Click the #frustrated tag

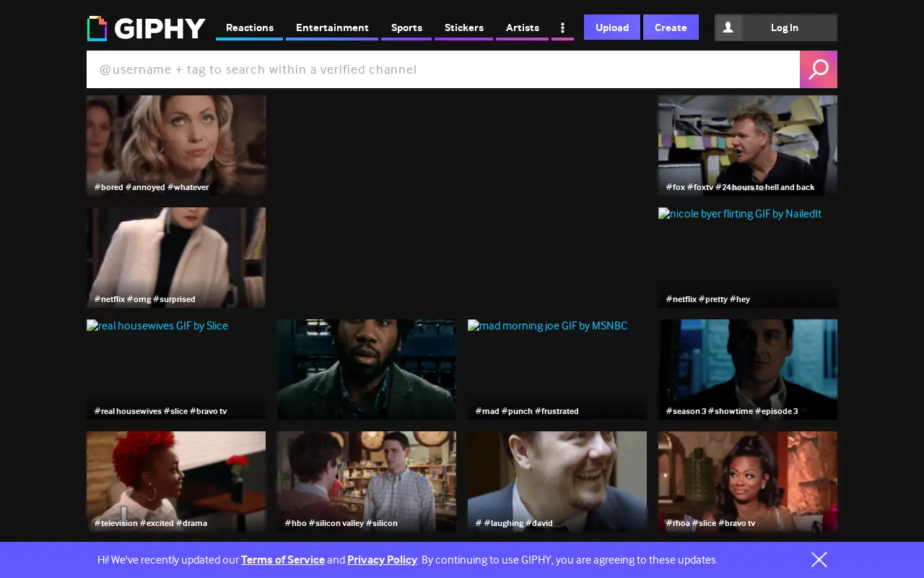[x=557, y=411]
